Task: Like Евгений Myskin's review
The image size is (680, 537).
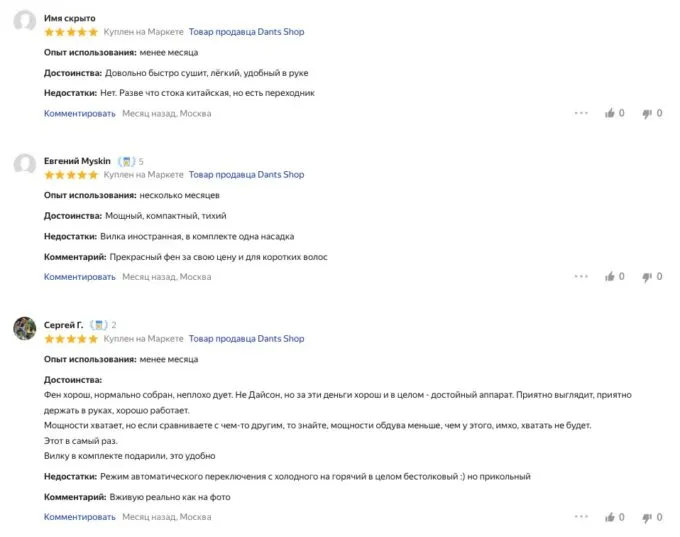Action: 610,277
